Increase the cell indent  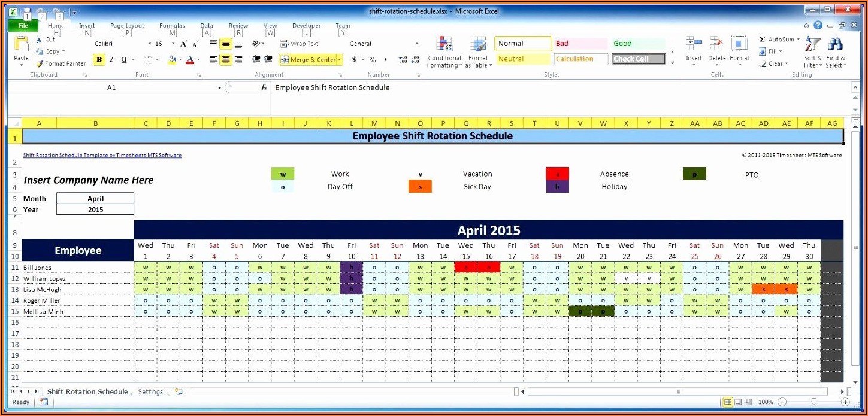pos(268,59)
